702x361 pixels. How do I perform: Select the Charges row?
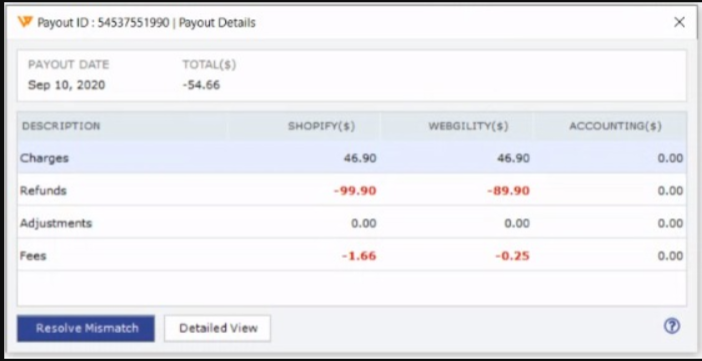(351, 158)
